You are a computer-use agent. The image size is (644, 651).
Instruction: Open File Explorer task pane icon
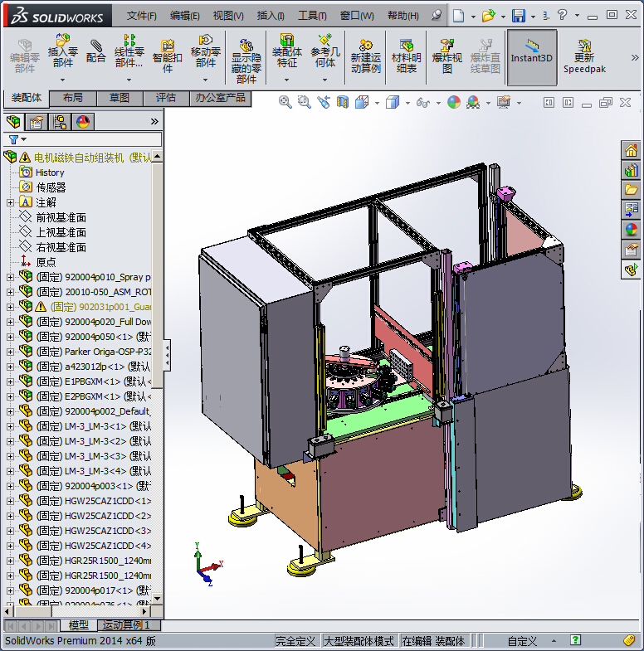point(631,190)
